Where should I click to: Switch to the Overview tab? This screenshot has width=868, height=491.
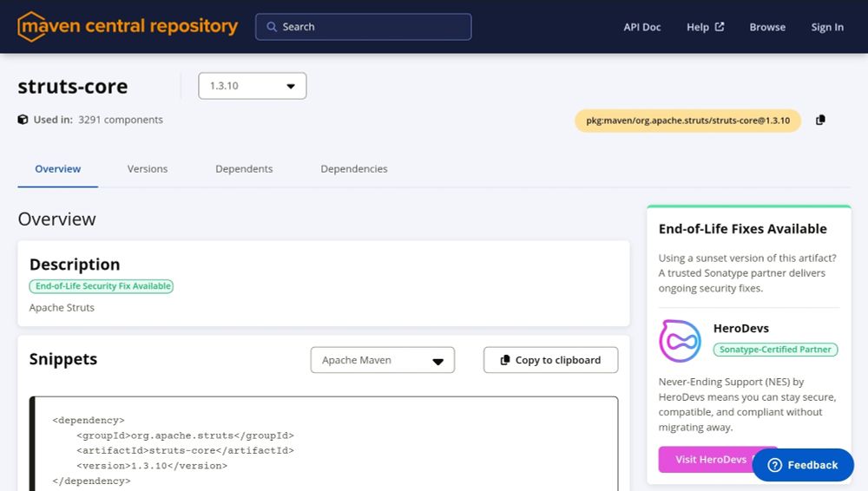(57, 169)
